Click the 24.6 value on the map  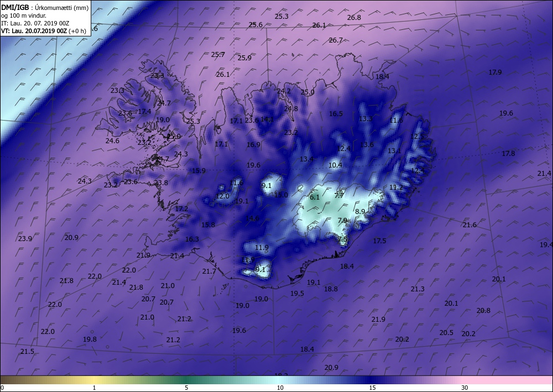pyautogui.click(x=112, y=140)
